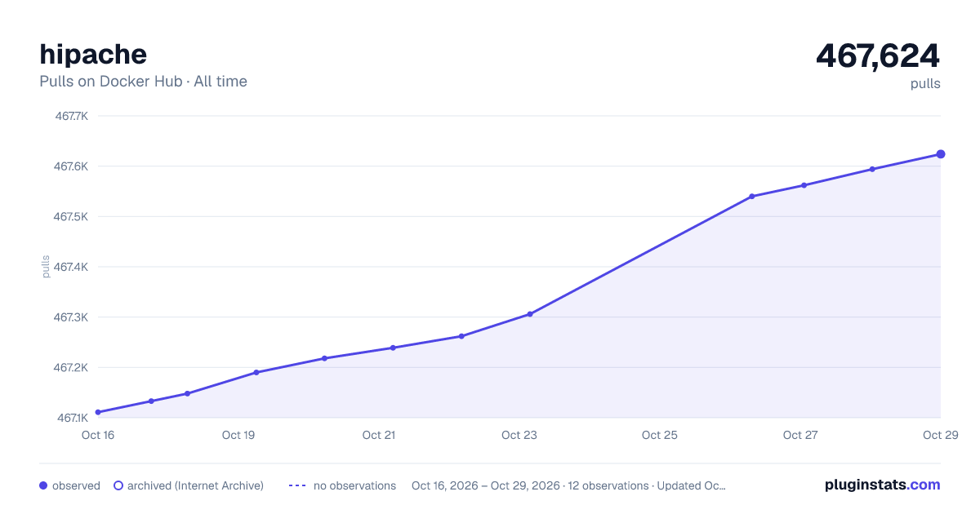Click the 467.1K y-axis label
This screenshot has width=980, height=514.
[71, 418]
